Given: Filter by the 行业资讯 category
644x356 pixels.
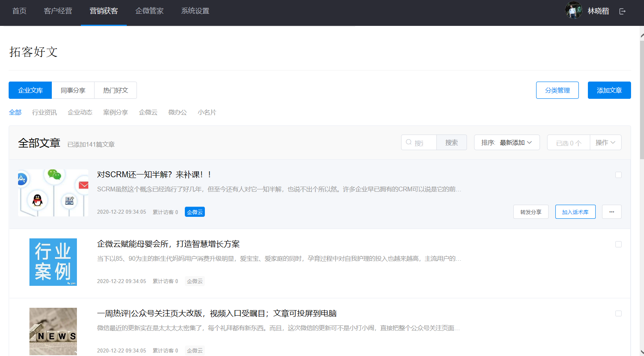Looking at the screenshot, I should (x=44, y=113).
